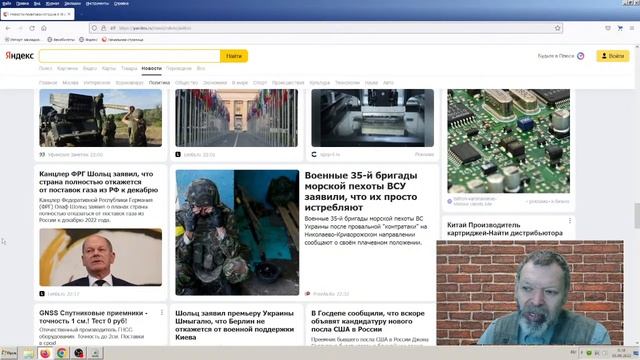Open the Спорт news category
The width and height of the screenshot is (640, 360).
tap(260, 82)
